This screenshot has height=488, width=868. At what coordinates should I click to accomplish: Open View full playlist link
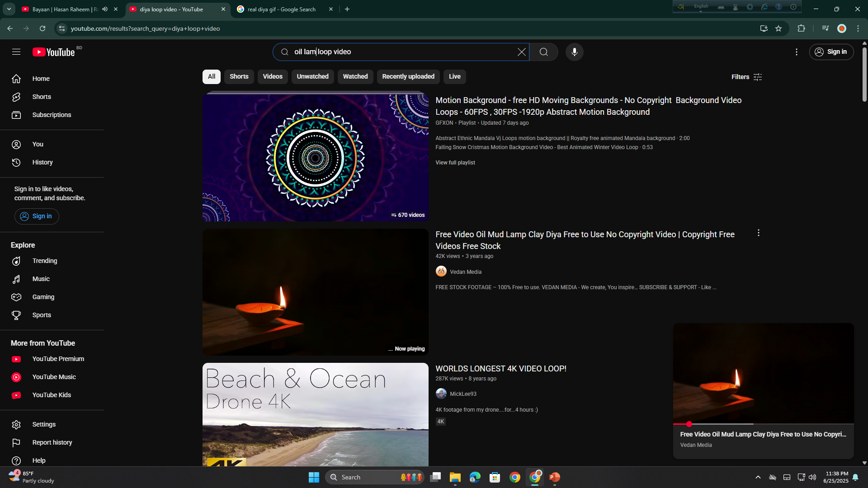coord(455,163)
